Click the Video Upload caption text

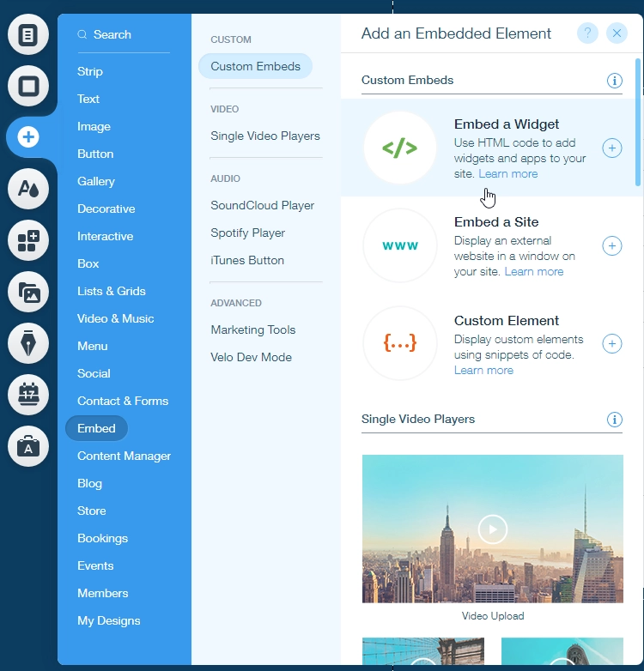[492, 616]
